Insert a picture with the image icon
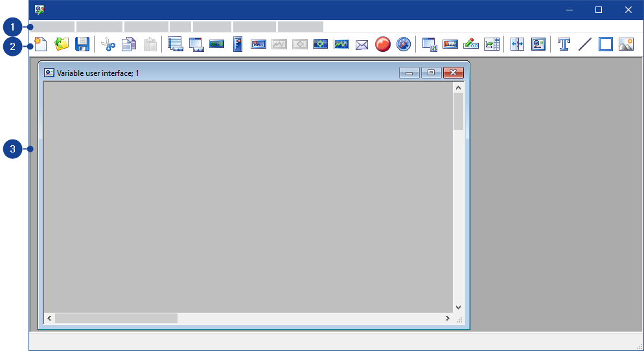644x351 pixels. tap(626, 44)
